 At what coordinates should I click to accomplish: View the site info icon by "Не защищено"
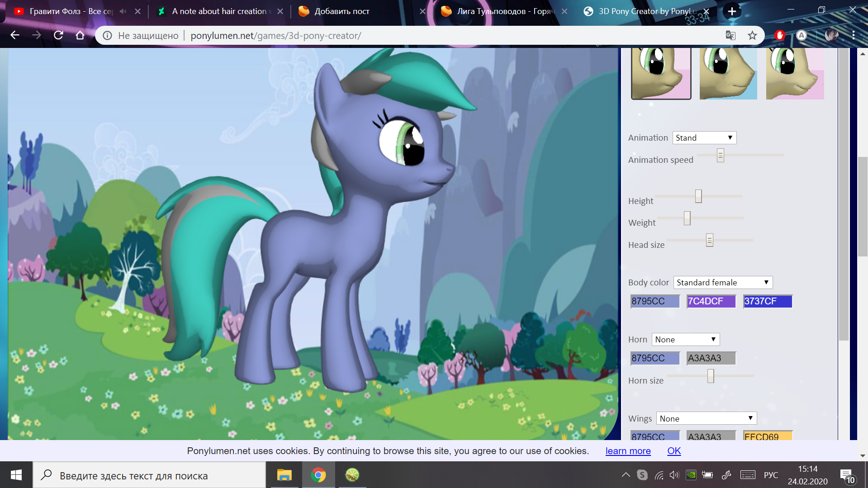pos(107,35)
